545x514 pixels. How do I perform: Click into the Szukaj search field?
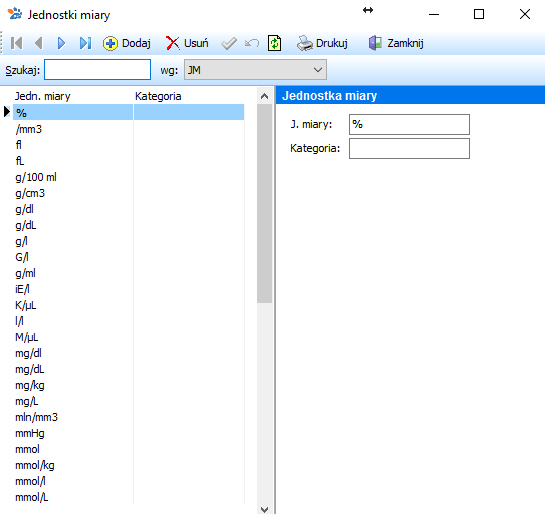click(97, 70)
